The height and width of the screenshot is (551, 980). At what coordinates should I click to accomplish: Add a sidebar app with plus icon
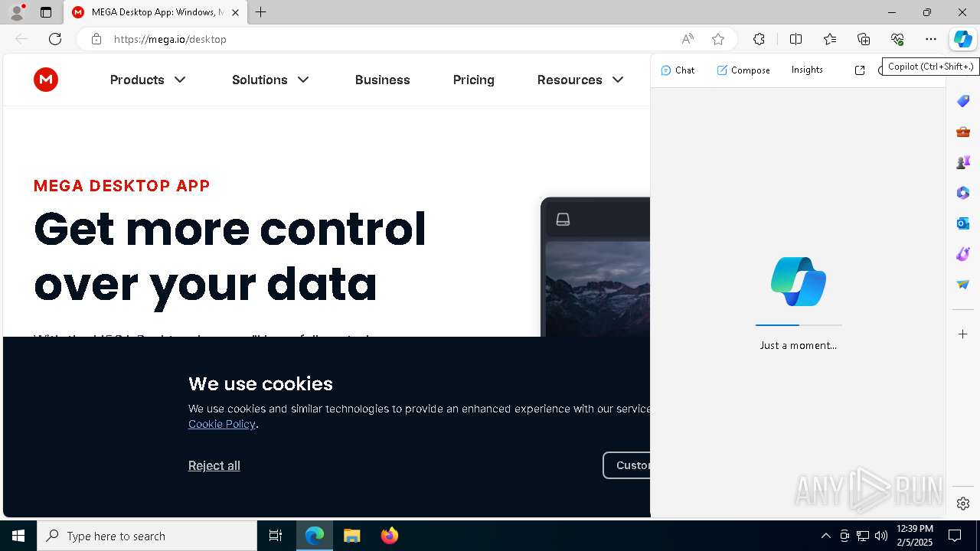[x=963, y=334]
